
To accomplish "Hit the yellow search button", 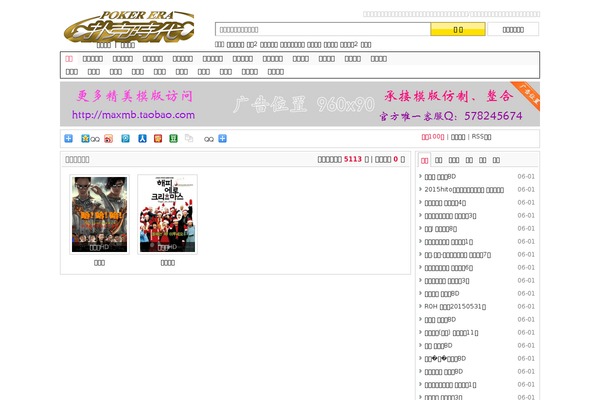I will pos(458,29).
